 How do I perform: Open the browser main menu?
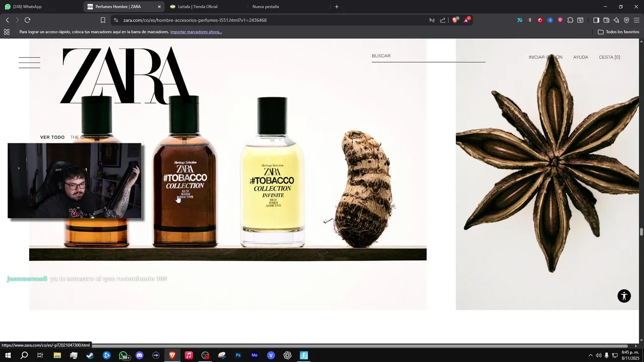click(636, 20)
